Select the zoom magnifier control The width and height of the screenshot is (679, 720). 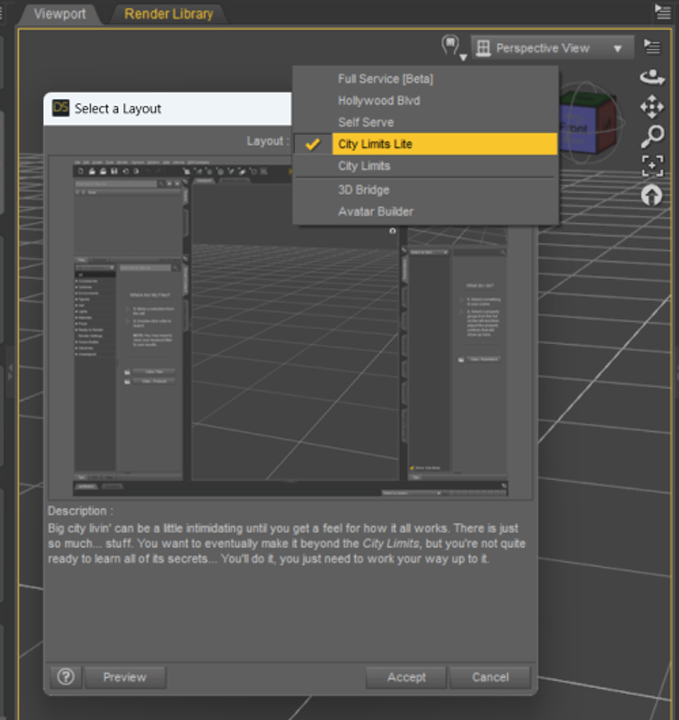652,136
